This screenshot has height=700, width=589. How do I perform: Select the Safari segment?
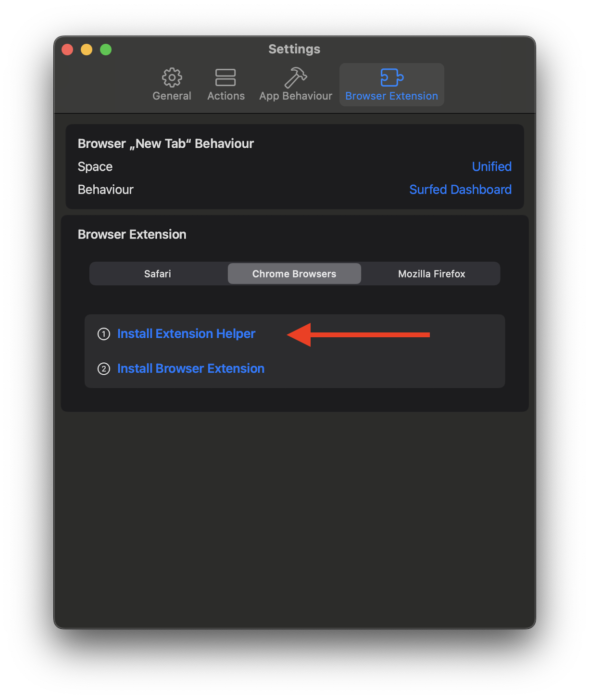(x=158, y=274)
